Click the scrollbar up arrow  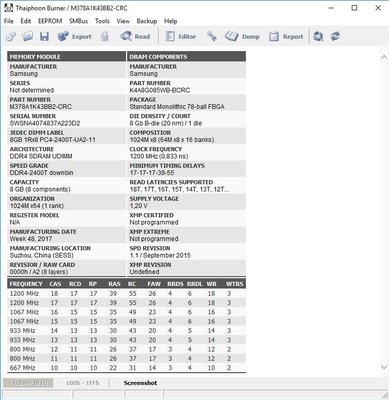pyautogui.click(x=383, y=57)
